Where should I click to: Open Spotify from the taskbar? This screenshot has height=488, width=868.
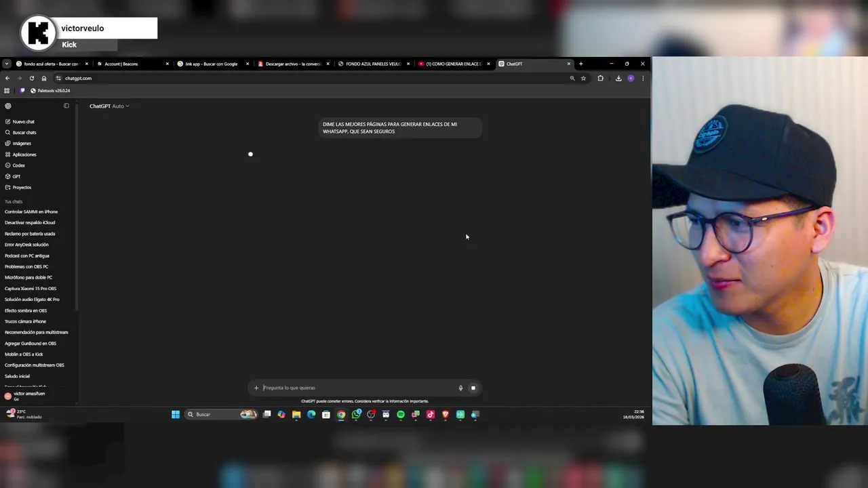click(401, 414)
